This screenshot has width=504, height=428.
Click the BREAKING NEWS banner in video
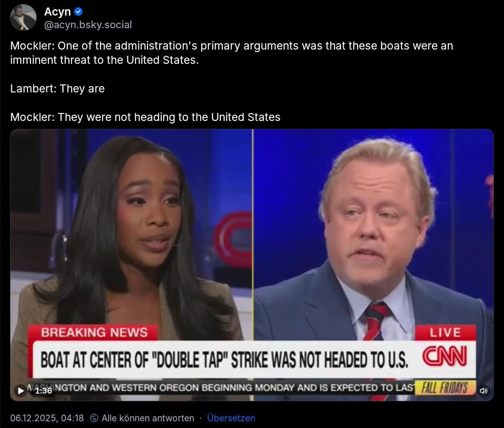coord(94,333)
